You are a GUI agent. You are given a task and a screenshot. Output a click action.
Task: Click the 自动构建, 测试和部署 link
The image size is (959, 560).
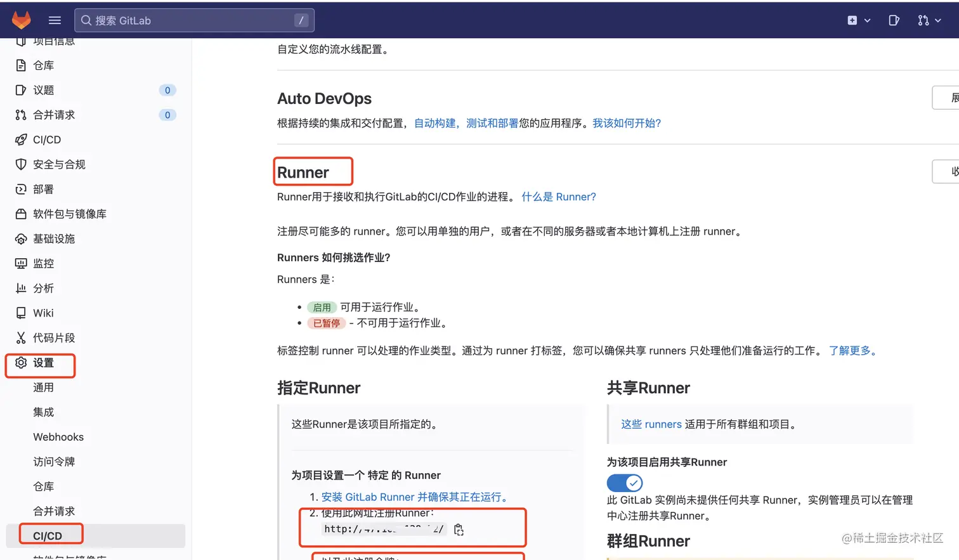pos(466,123)
